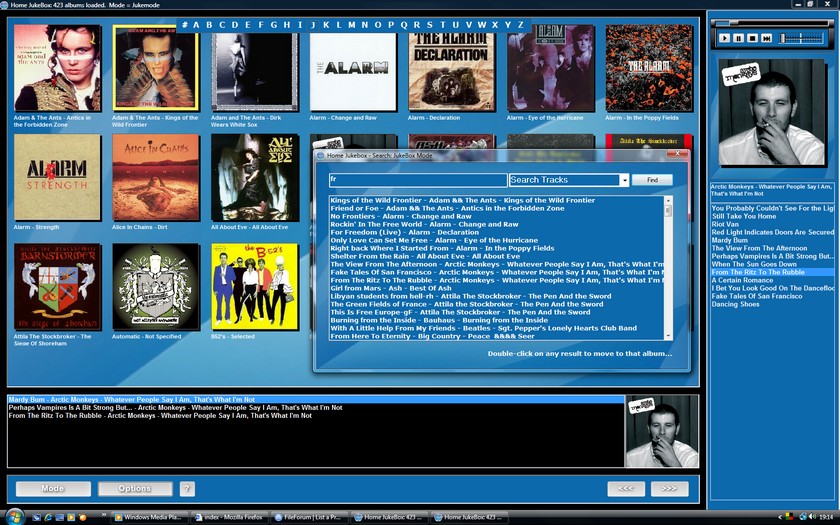Open Attila The Stockbroker Barnstormer cover
The image size is (840, 525).
[x=57, y=287]
